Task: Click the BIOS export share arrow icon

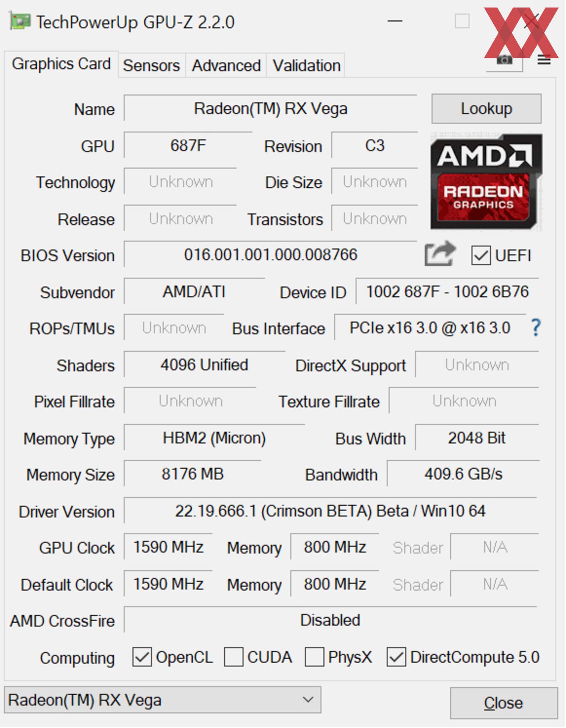Action: click(x=440, y=253)
